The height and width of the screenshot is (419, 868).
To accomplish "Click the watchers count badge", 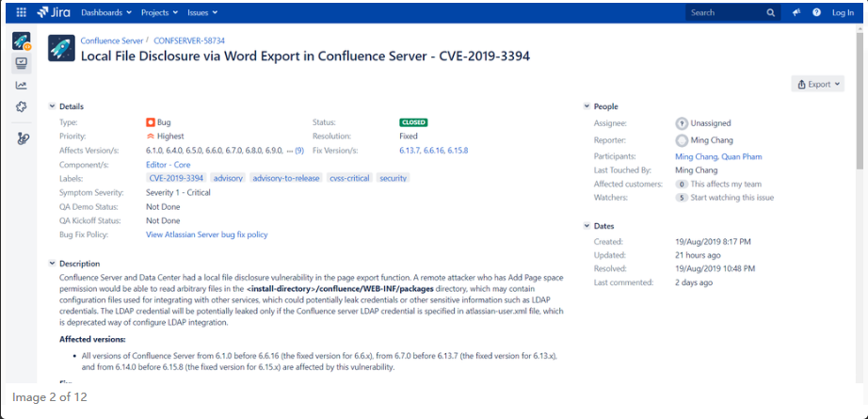I will [x=682, y=198].
